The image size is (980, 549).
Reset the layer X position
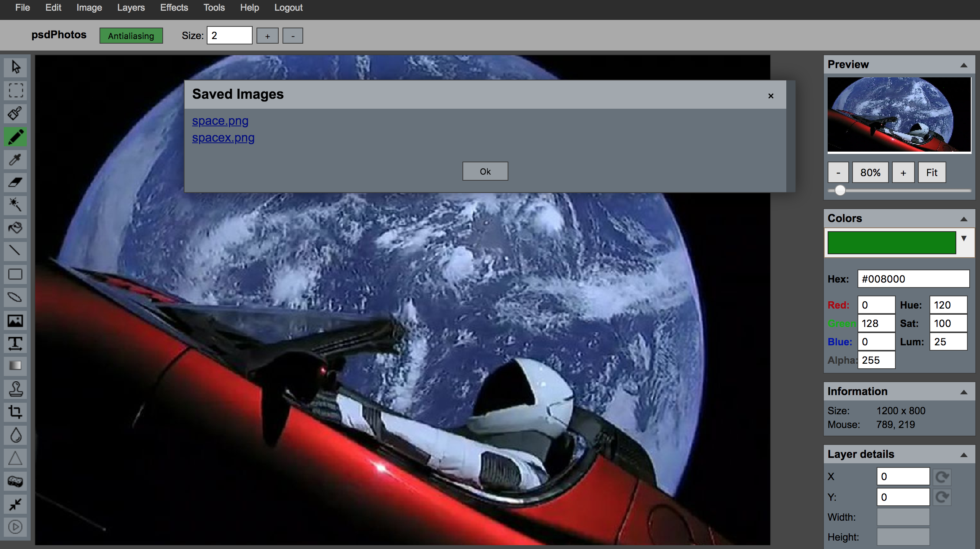point(942,477)
